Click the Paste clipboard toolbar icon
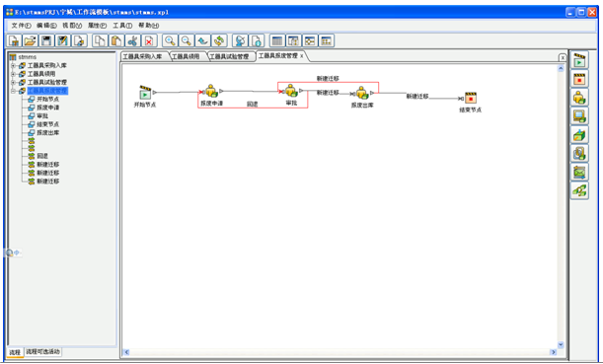The image size is (603, 364). coord(116,40)
